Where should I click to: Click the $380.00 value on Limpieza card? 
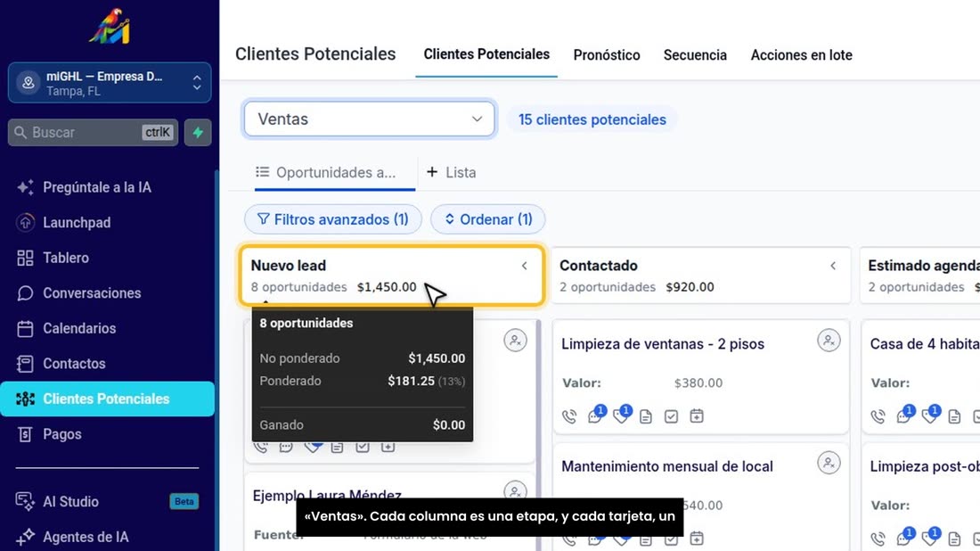(x=698, y=382)
